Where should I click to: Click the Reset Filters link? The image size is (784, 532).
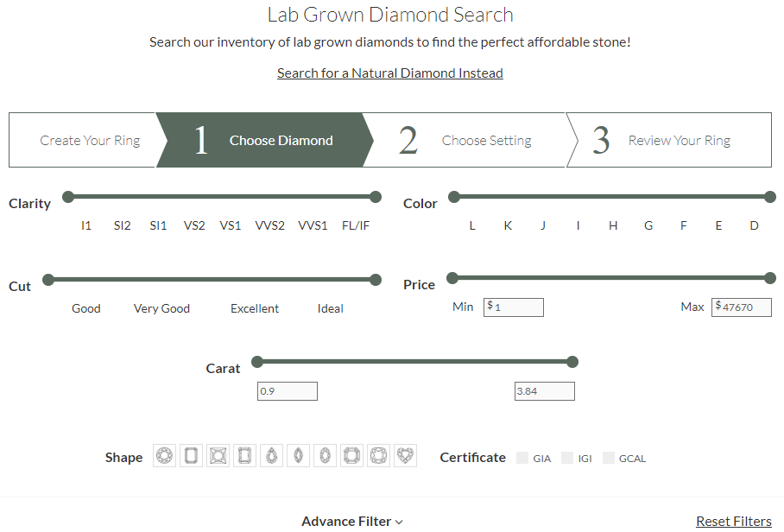coord(733,521)
